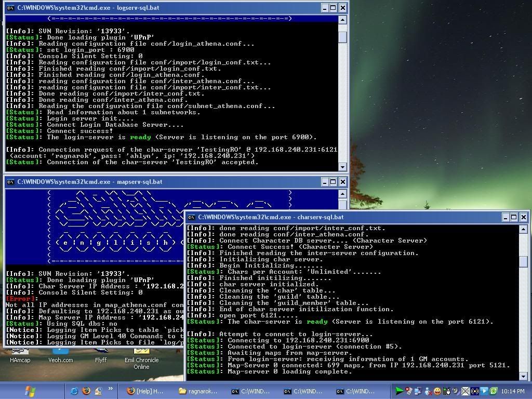Open the charserv-sql.bat window system menu icon
532x399 pixels.
click(192, 217)
